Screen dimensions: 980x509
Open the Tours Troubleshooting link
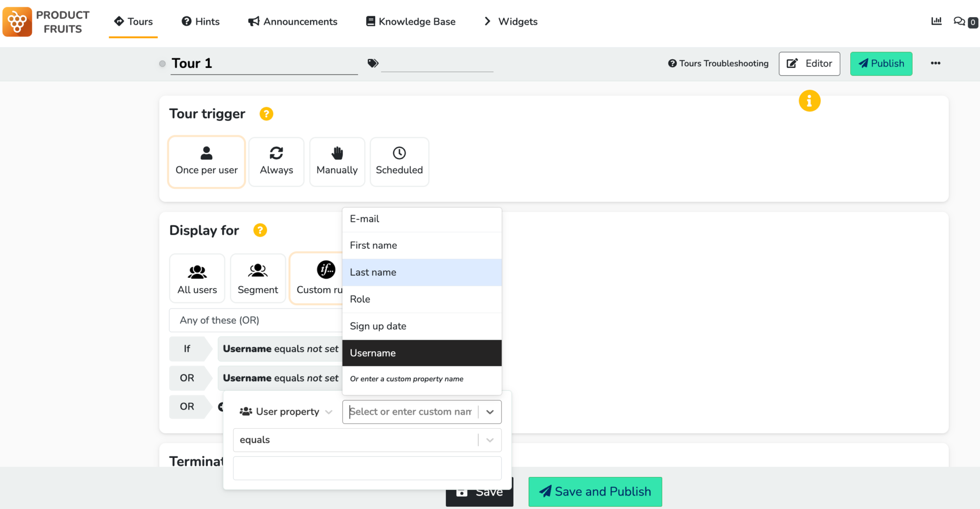point(718,64)
